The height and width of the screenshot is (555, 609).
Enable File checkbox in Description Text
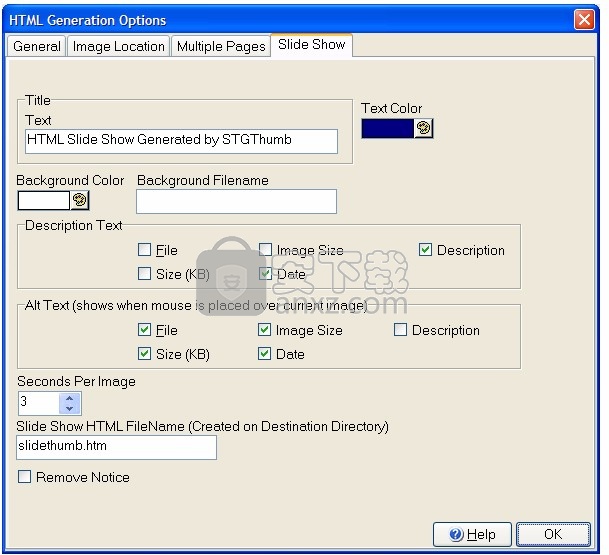[x=145, y=250]
